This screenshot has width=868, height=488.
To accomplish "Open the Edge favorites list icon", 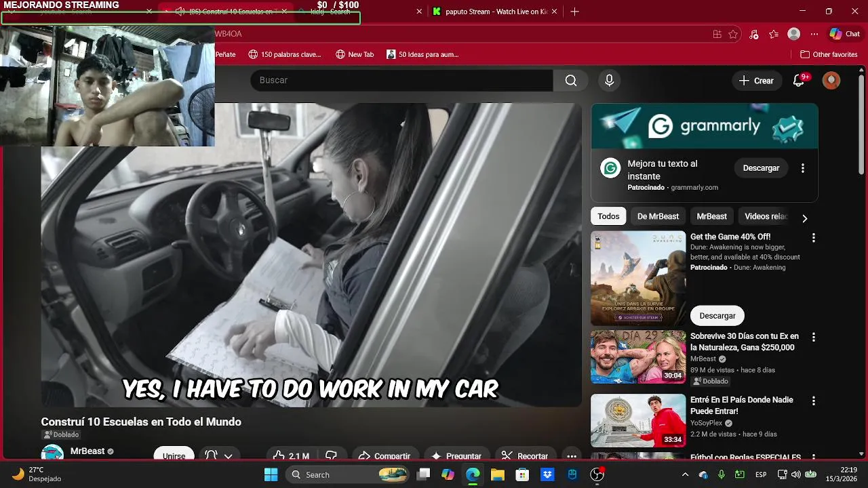I will (774, 34).
